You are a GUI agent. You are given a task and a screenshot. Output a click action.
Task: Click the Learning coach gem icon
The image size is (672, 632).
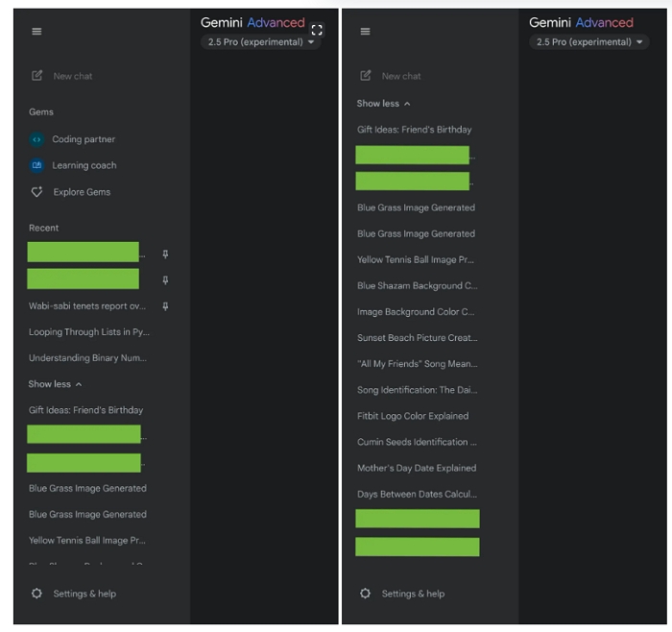point(36,165)
